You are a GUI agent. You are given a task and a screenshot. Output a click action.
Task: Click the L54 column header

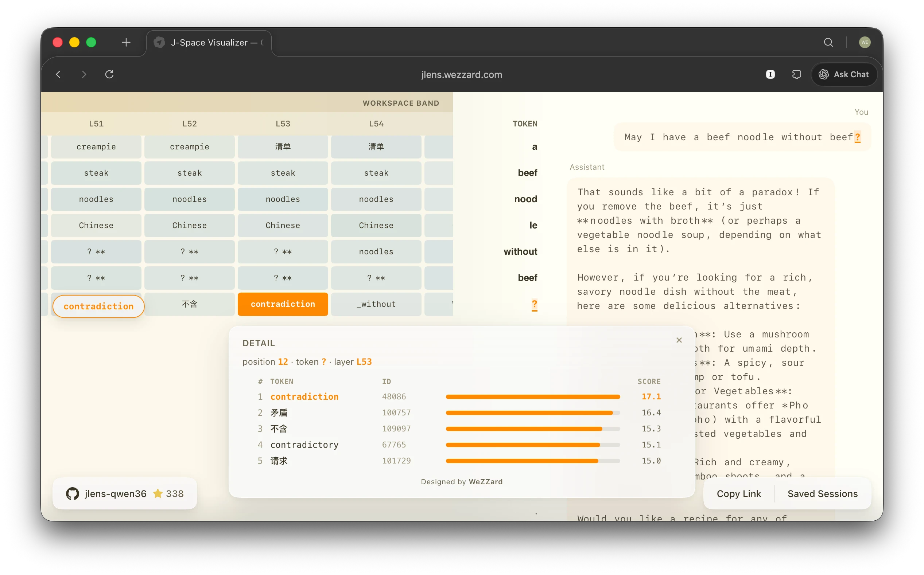pos(376,124)
